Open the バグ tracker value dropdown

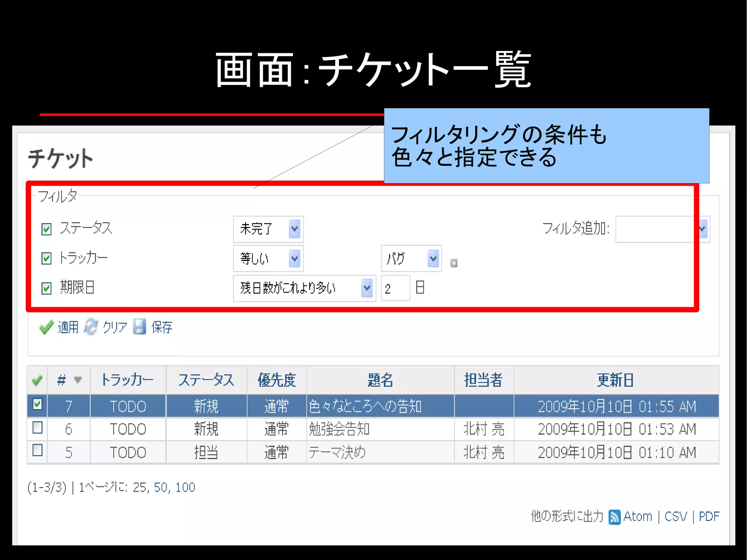click(411, 259)
